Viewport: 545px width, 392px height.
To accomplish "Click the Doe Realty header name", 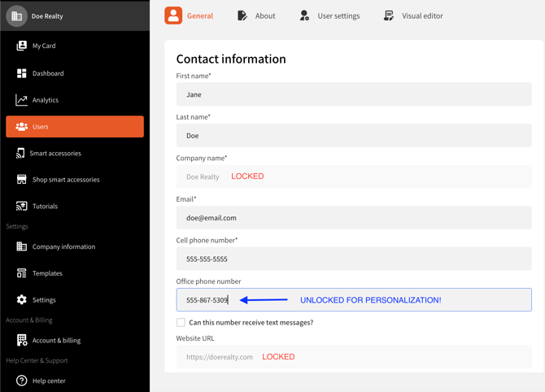I will (47, 16).
